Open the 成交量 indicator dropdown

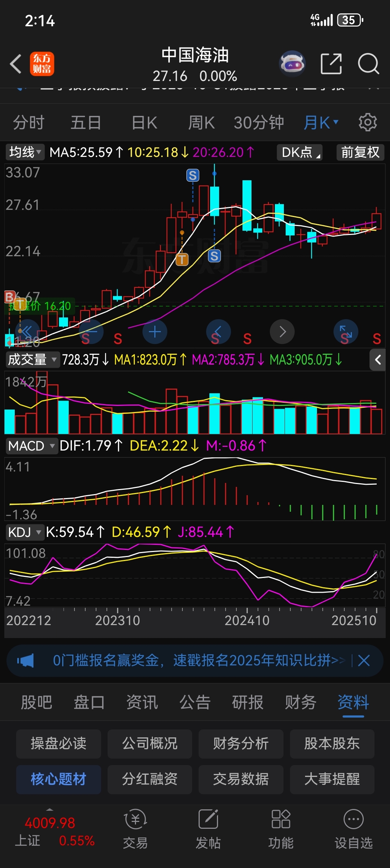[x=32, y=360]
